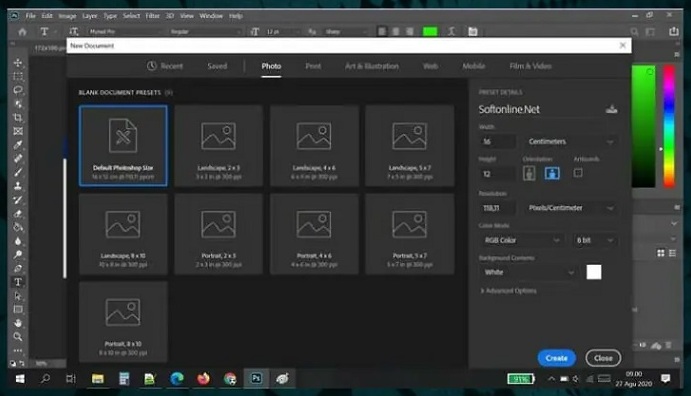
Task: Open the White background contents dropdown
Action: click(x=529, y=272)
